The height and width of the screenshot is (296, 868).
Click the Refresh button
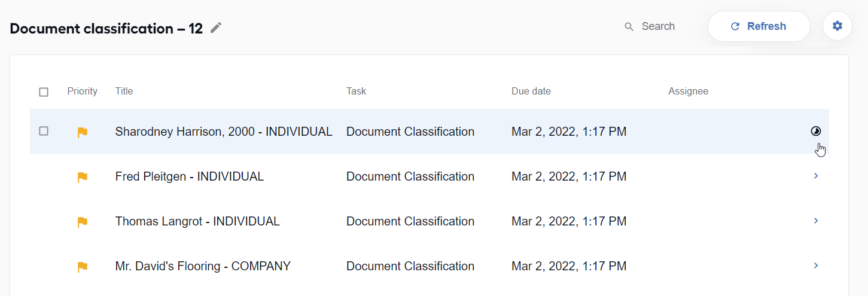click(759, 26)
